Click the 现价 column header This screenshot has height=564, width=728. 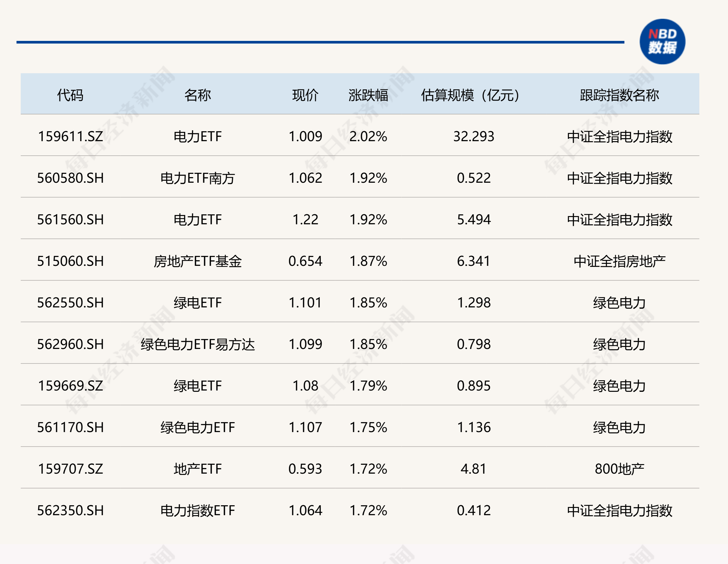tap(305, 95)
